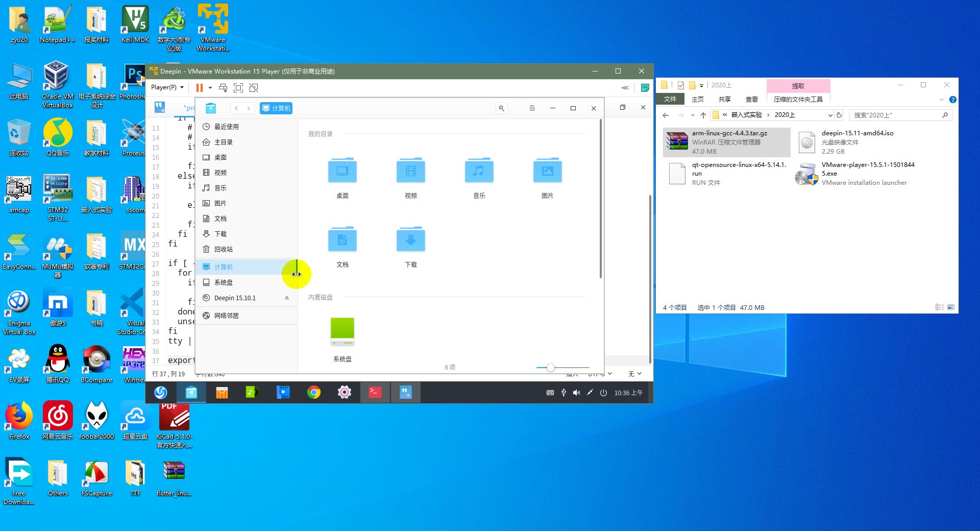Open volume control in Deepin tray
980x531 pixels.
pyautogui.click(x=576, y=393)
